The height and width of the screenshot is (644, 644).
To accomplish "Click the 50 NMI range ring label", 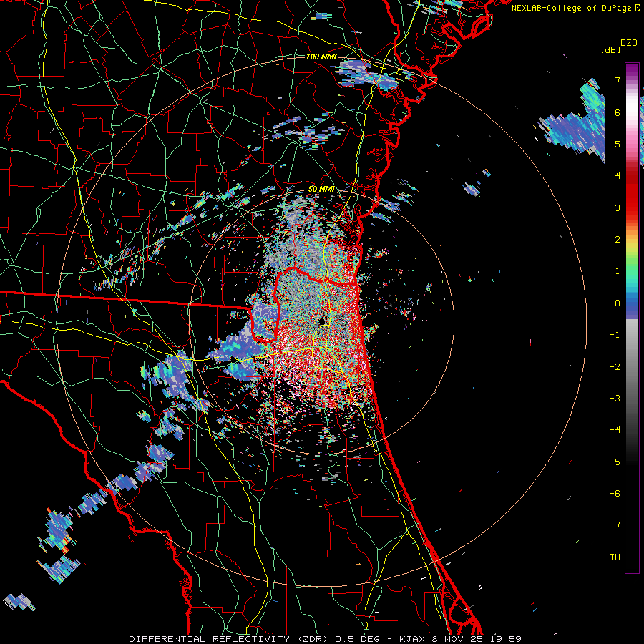I will coord(321,190).
